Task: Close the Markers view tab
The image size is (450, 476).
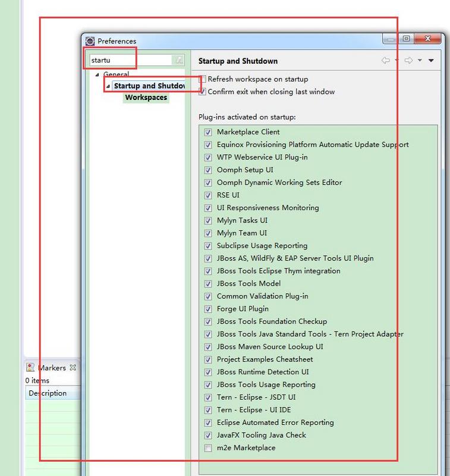Action: coord(73,368)
